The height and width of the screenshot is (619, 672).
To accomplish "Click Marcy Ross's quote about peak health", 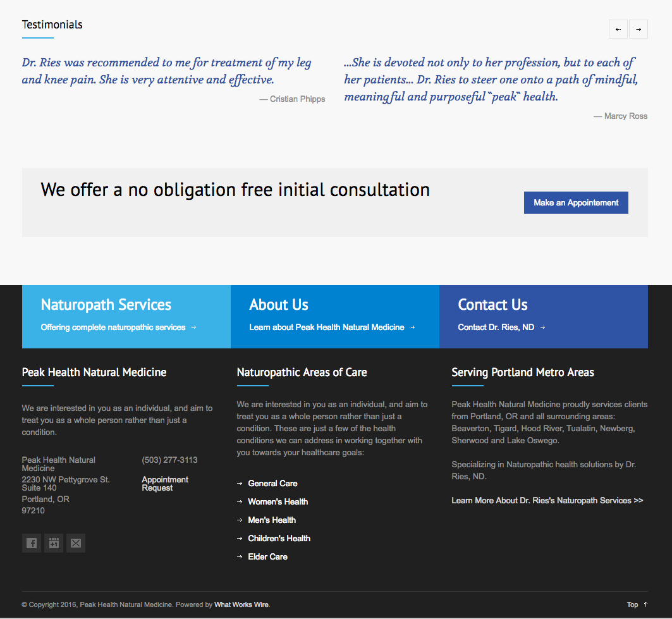I will (x=491, y=80).
